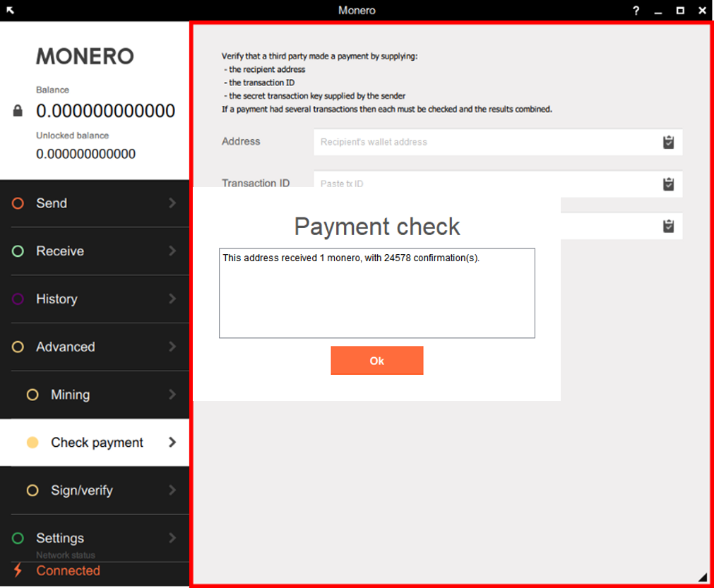714x588 pixels.
Task: Click the chevron arrow in the Advanced row
Action: [x=172, y=347]
